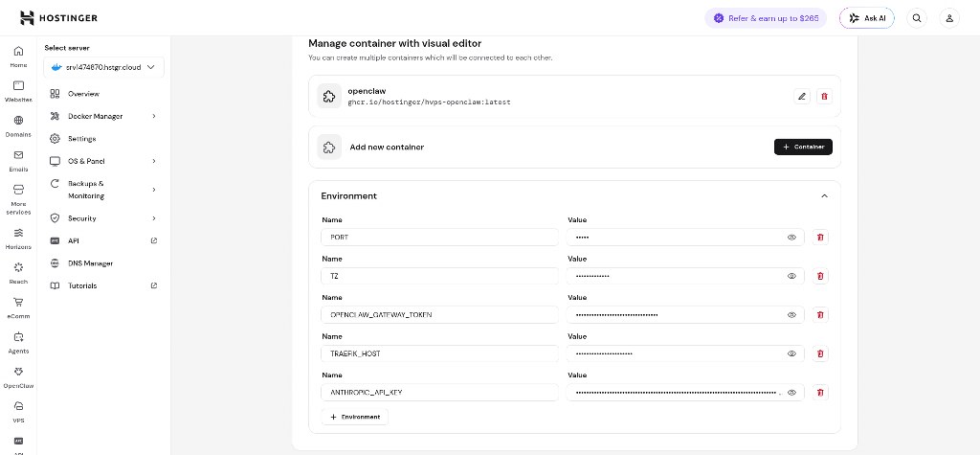
Task: Click the TZ name field
Action: click(439, 276)
